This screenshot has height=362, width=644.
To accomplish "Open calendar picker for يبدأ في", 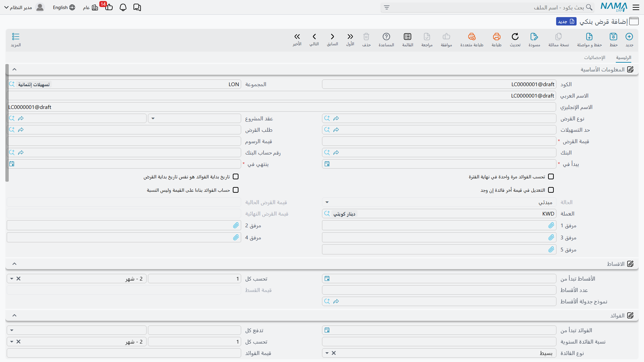I will 327,164.
